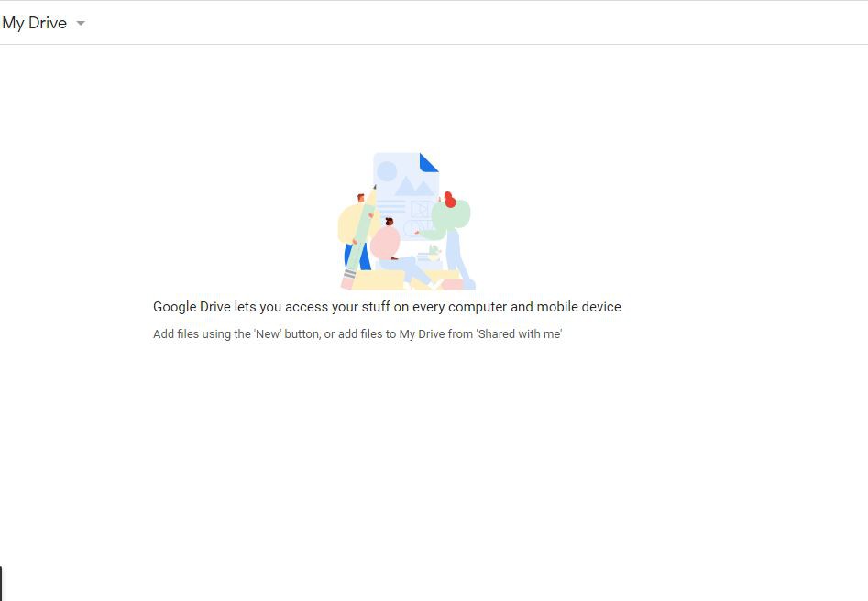
Task: Click the My Drive folder title
Action: tap(35, 23)
